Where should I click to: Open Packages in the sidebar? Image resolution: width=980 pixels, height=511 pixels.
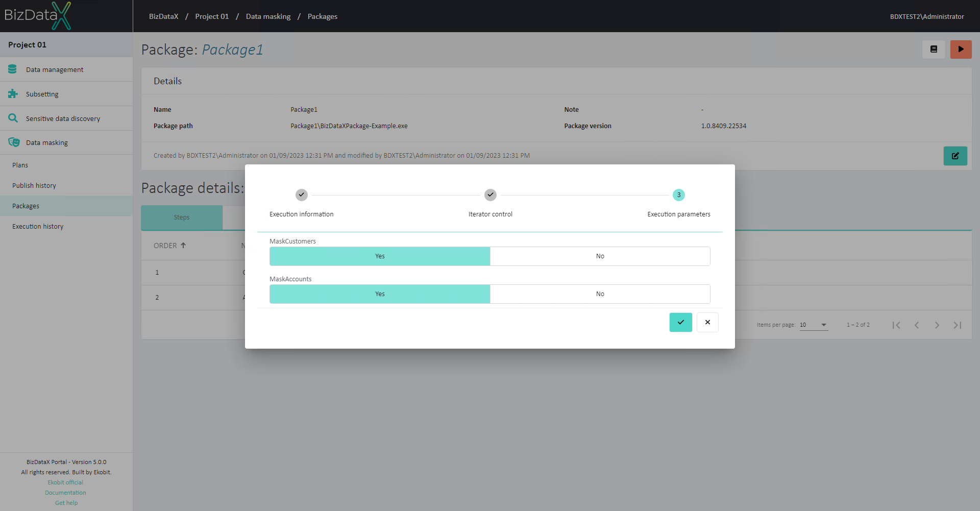66,206
